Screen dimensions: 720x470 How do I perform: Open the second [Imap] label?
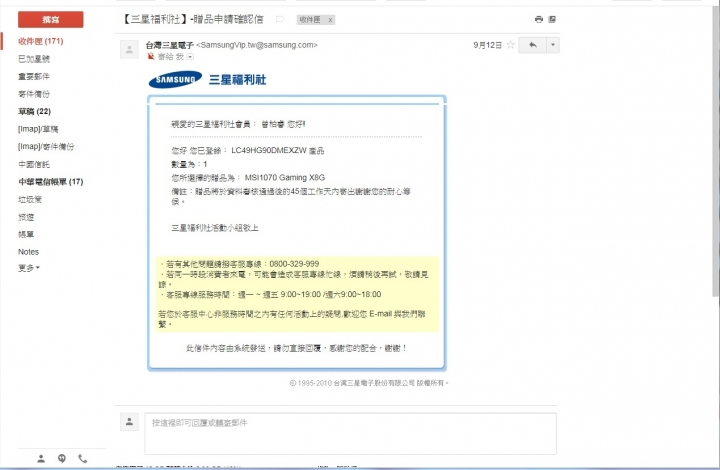click(x=46, y=146)
